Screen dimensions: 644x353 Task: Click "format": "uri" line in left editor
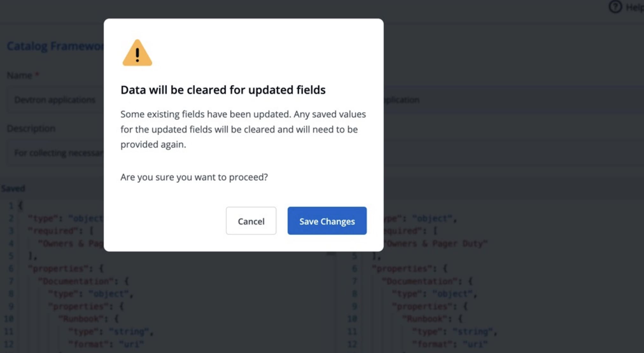[106, 344]
